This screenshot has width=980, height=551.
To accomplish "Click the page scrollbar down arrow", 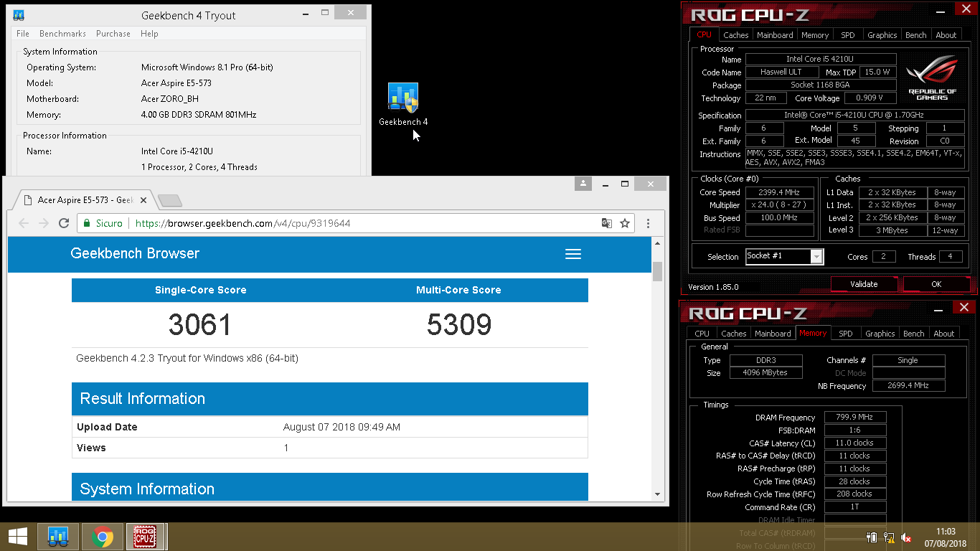I will 657,494.
